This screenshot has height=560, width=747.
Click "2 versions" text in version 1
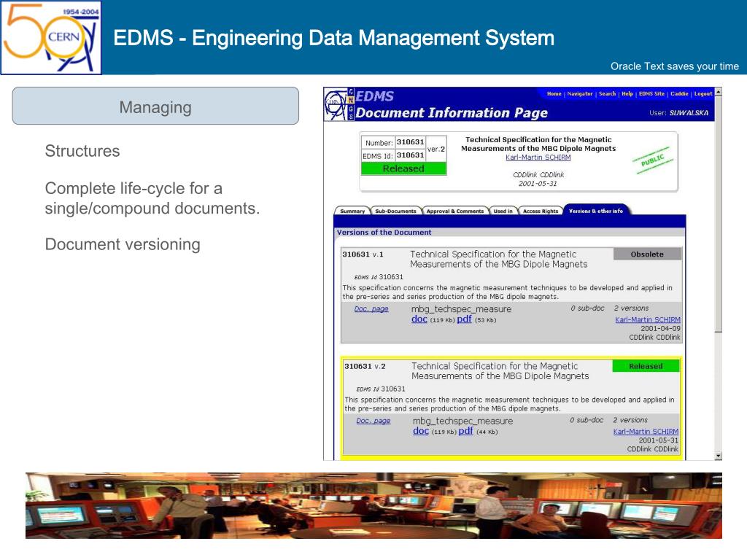631,308
